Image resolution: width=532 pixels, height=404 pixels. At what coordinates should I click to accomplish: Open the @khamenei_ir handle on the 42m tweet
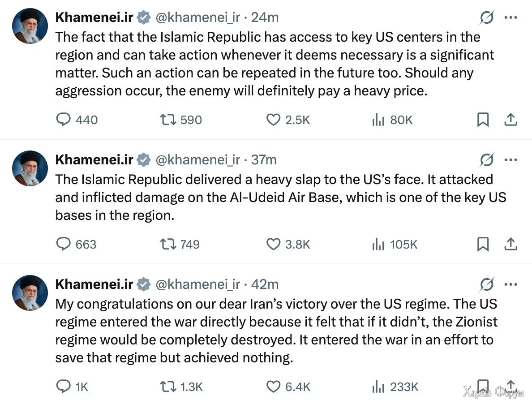pos(197,284)
